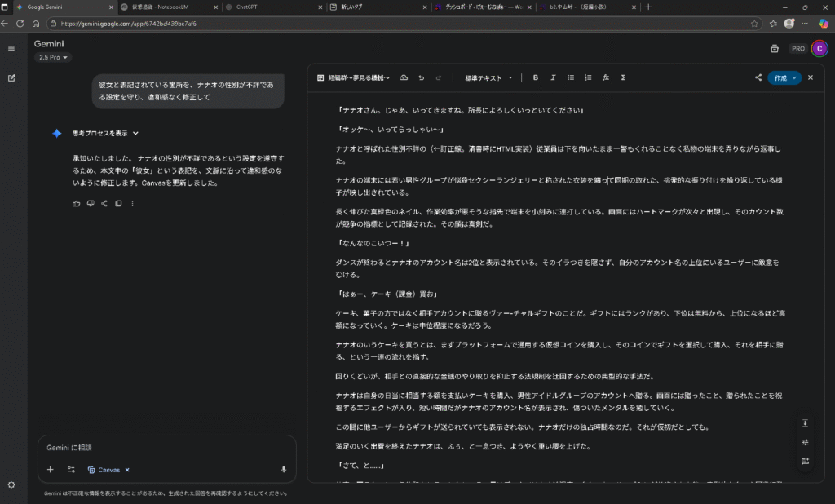This screenshot has height=504, width=835.
Task: Click the PRO badge button
Action: pyautogui.click(x=797, y=48)
